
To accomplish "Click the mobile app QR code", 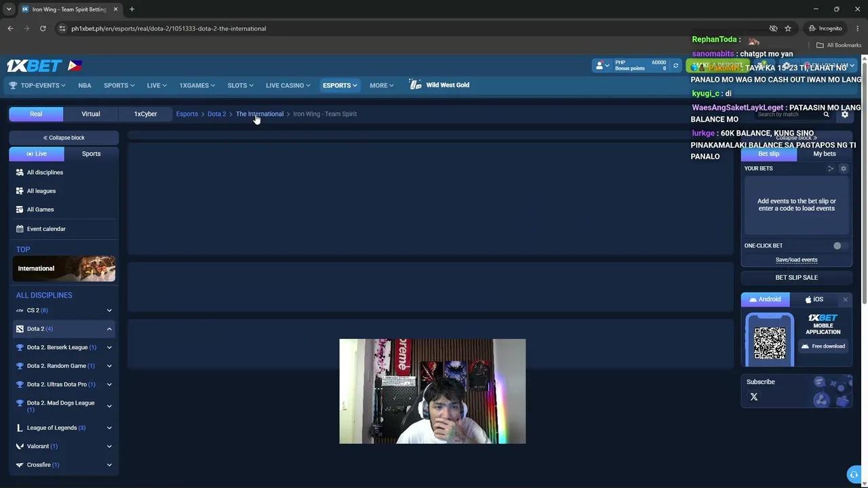I will [x=770, y=343].
